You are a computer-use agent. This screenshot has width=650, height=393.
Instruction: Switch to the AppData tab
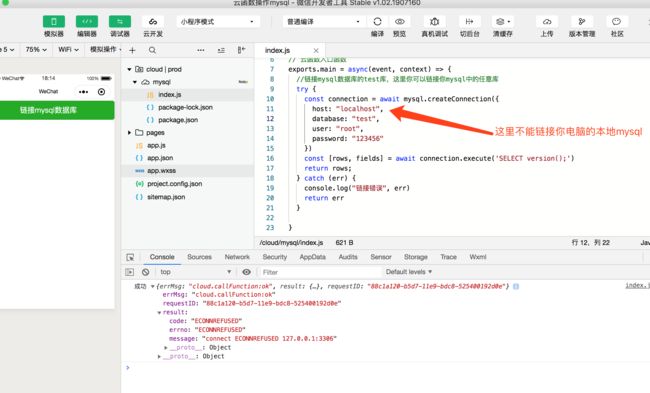coord(313,257)
